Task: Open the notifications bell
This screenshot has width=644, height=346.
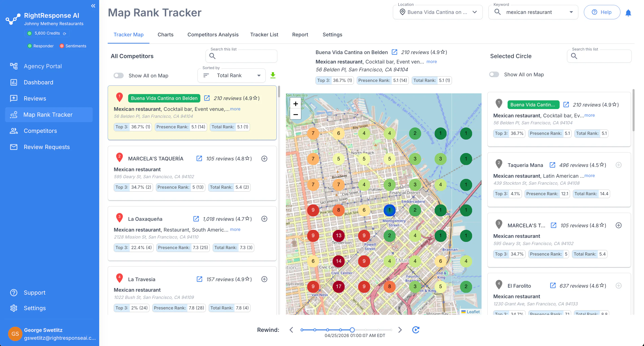Action: click(628, 13)
